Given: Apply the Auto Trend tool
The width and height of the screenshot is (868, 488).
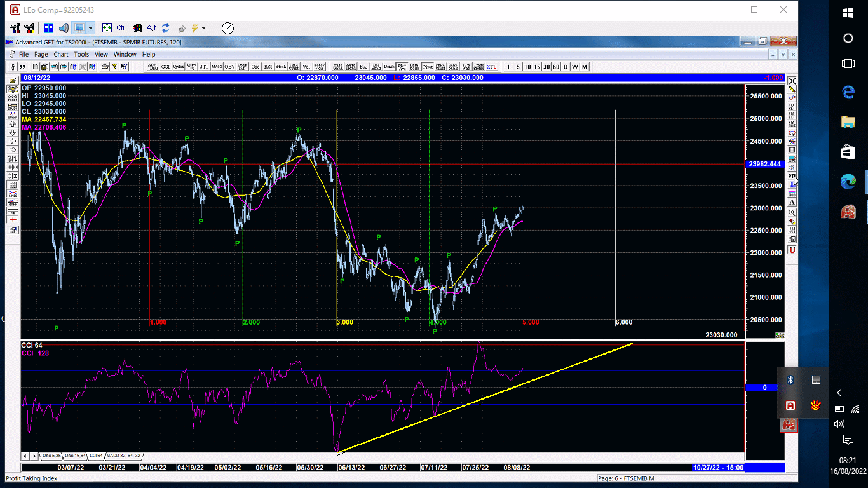Looking at the screenshot, I should click(x=350, y=66).
